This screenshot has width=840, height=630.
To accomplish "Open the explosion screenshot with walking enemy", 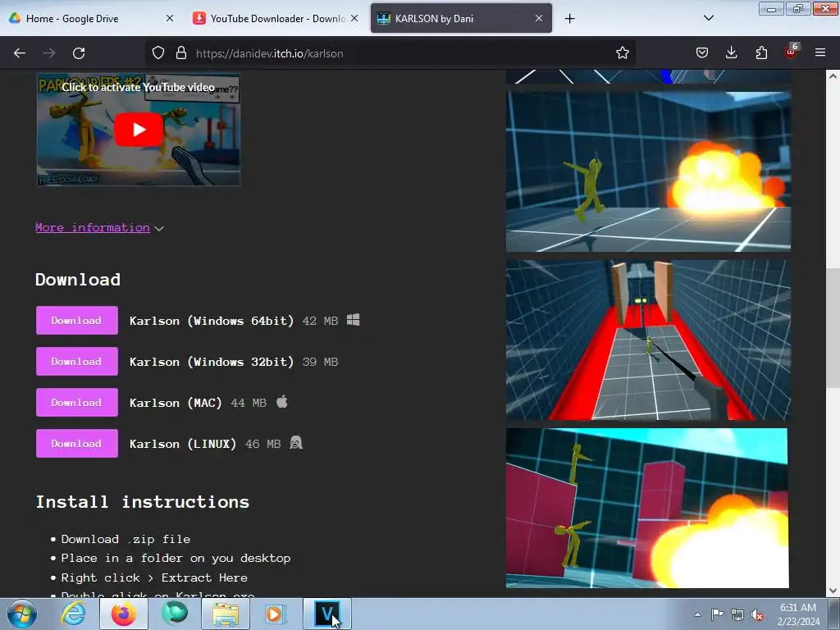I will pos(648,171).
